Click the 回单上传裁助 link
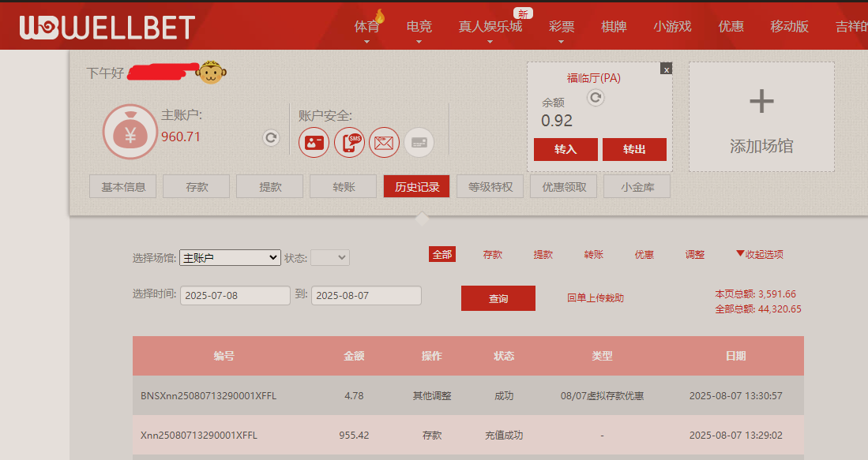The width and height of the screenshot is (868, 460). pyautogui.click(x=595, y=297)
